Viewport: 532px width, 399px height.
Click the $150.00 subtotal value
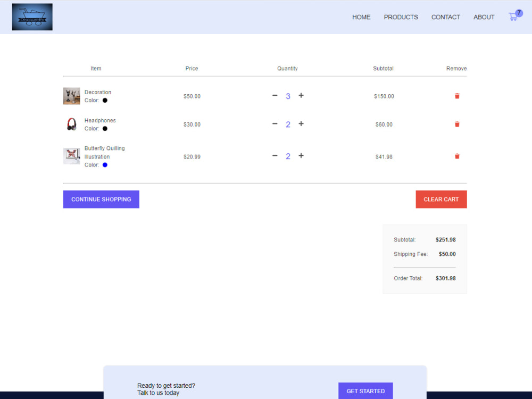[384, 96]
